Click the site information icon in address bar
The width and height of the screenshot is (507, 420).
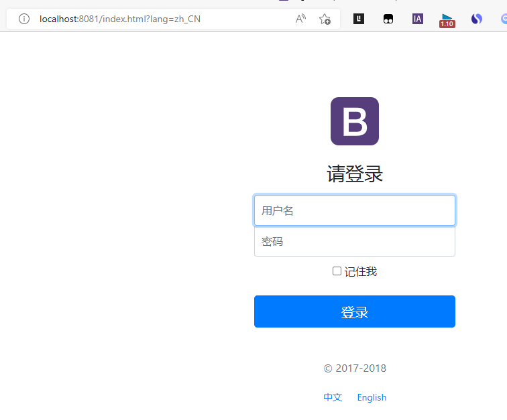(x=24, y=19)
